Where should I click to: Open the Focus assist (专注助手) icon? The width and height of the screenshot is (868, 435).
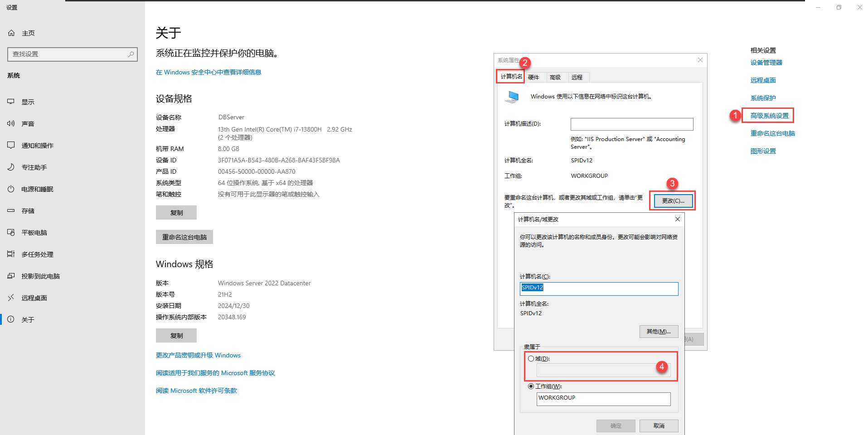(11, 167)
